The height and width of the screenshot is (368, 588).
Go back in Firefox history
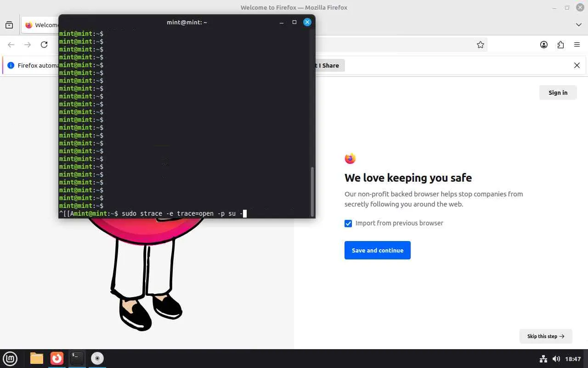(11, 45)
